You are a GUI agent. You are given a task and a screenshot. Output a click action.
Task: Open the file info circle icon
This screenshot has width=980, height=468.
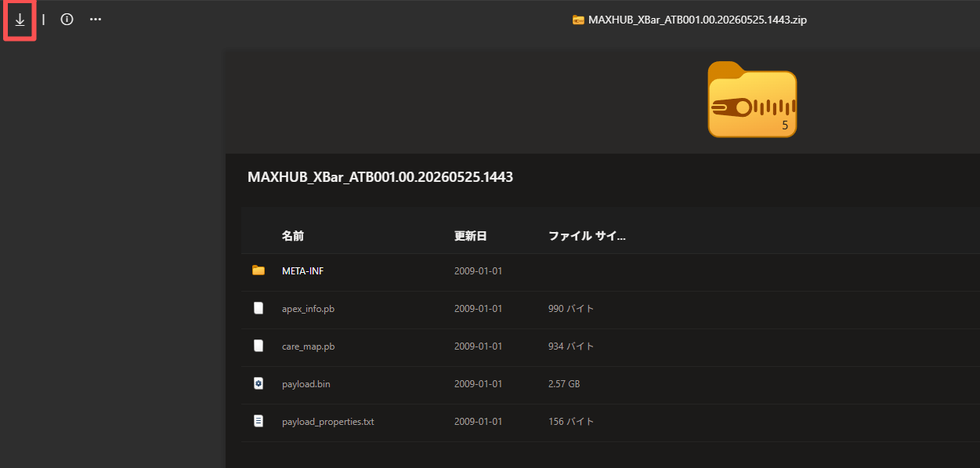[x=67, y=20]
